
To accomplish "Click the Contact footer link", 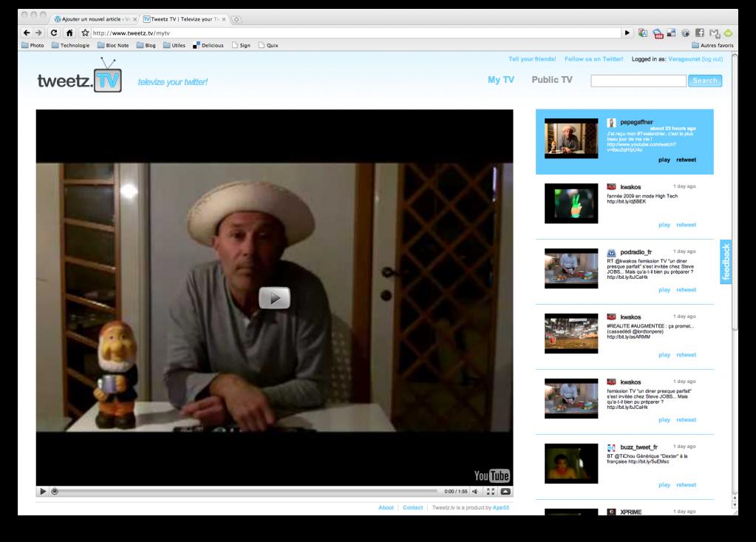I will [412, 507].
